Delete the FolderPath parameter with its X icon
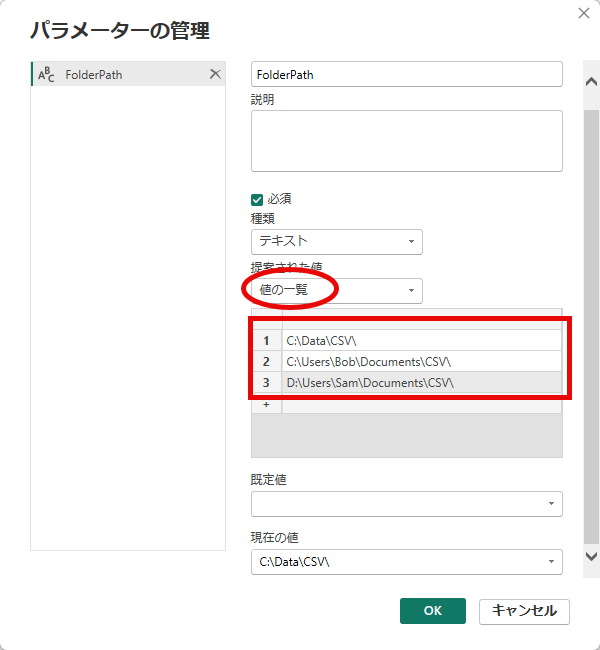600x650 pixels. 215,74
